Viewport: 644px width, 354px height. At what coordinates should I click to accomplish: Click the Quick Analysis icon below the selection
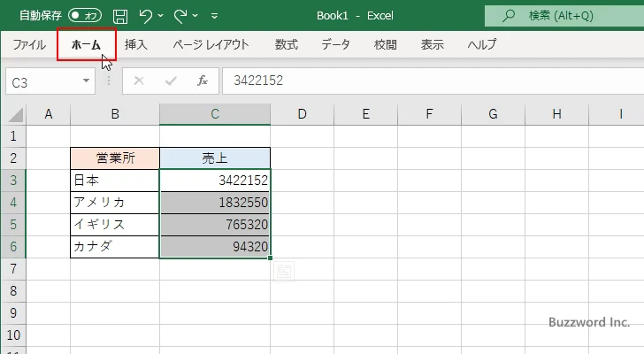(284, 272)
